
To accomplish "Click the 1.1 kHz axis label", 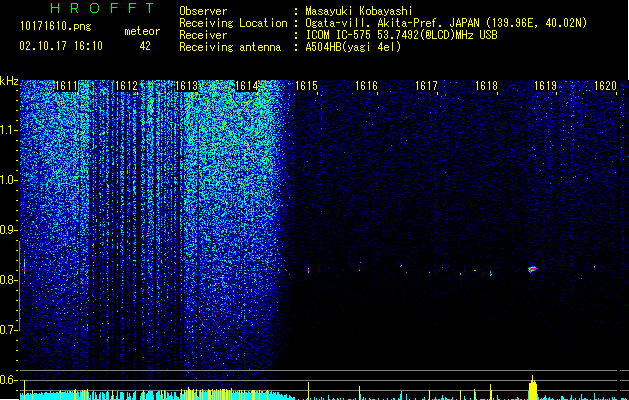I will pyautogui.click(x=7, y=130).
